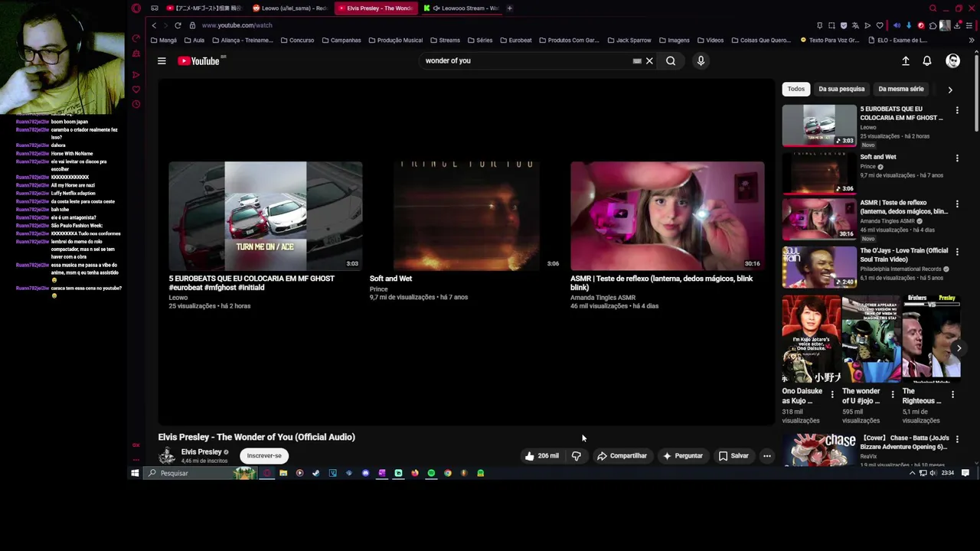Open the YouTube guide hamburger menu
The image size is (980, 551).
tap(162, 60)
